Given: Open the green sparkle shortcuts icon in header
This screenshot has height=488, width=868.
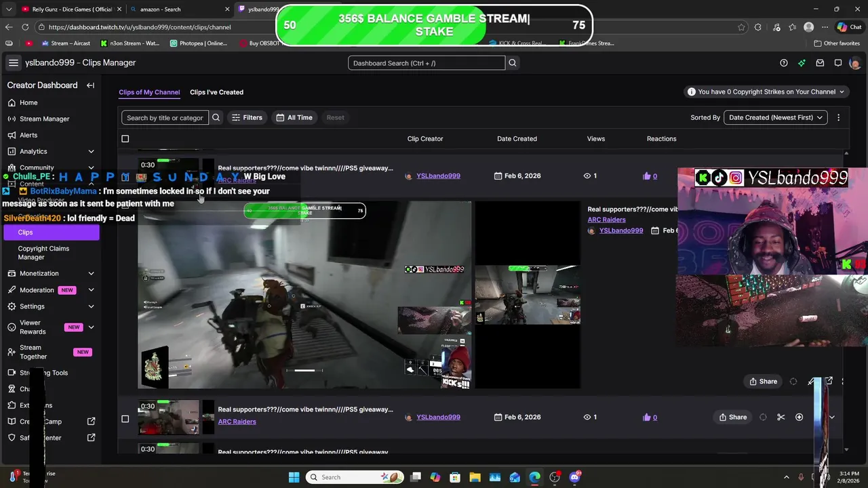Looking at the screenshot, I should point(802,63).
